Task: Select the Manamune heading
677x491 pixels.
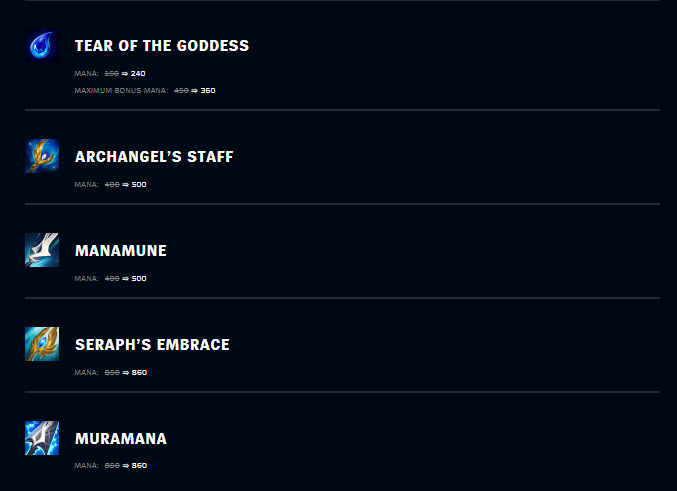Action: pos(121,250)
